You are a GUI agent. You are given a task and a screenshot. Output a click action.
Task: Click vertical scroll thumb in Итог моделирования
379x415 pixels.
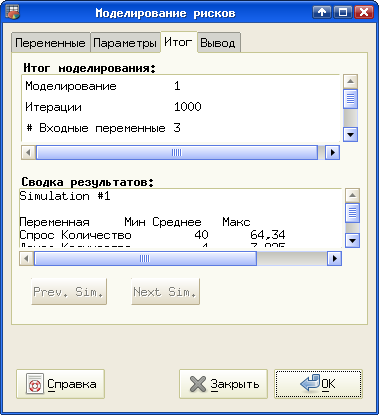point(350,99)
